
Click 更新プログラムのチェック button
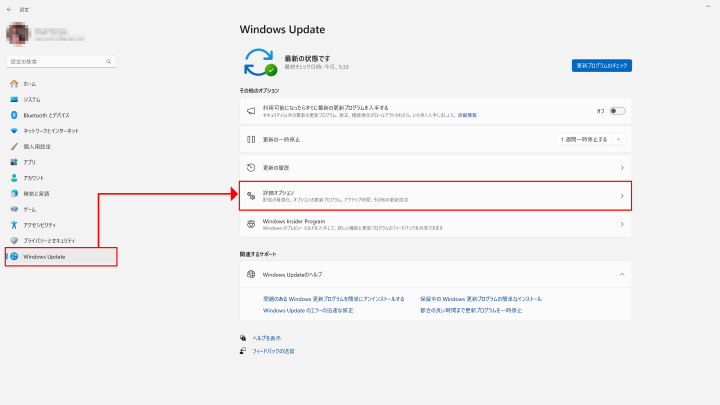pyautogui.click(x=602, y=66)
